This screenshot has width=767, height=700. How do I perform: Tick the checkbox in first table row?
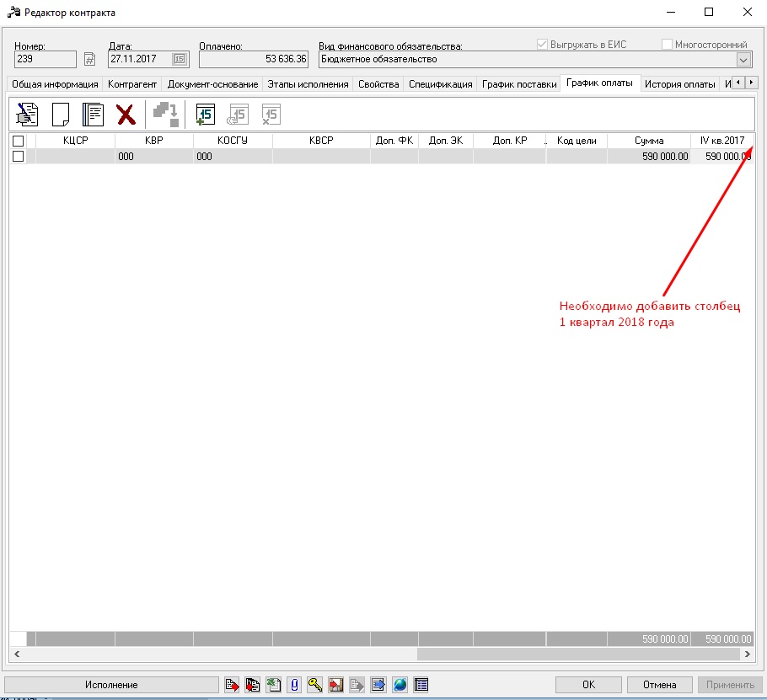18,156
